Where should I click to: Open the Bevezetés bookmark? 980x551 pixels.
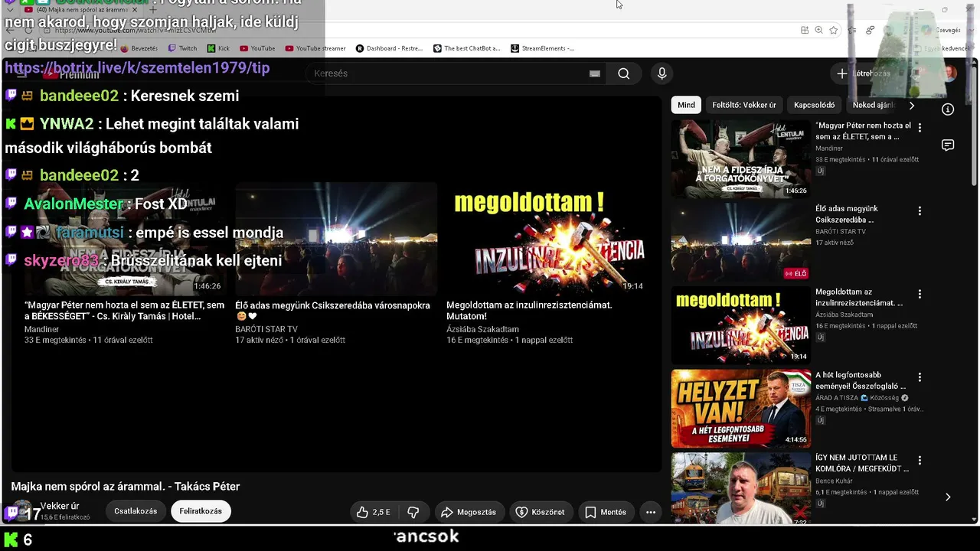coord(139,48)
